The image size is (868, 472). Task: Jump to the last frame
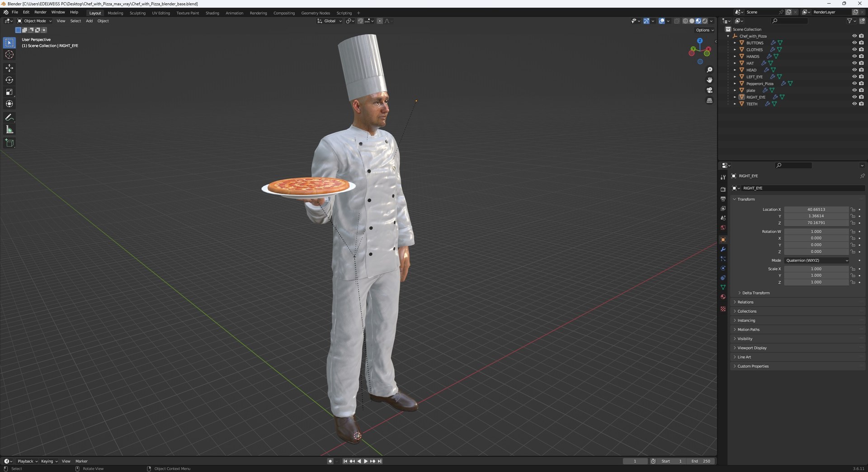(380, 461)
